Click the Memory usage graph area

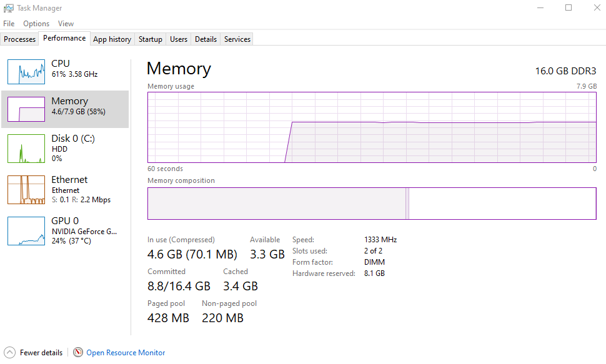coord(372,127)
